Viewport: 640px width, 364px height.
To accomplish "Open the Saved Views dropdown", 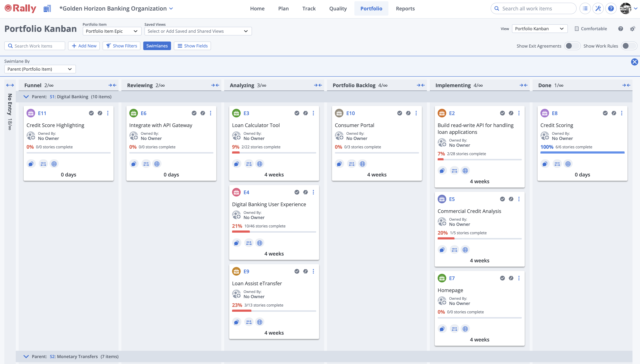I will click(198, 31).
